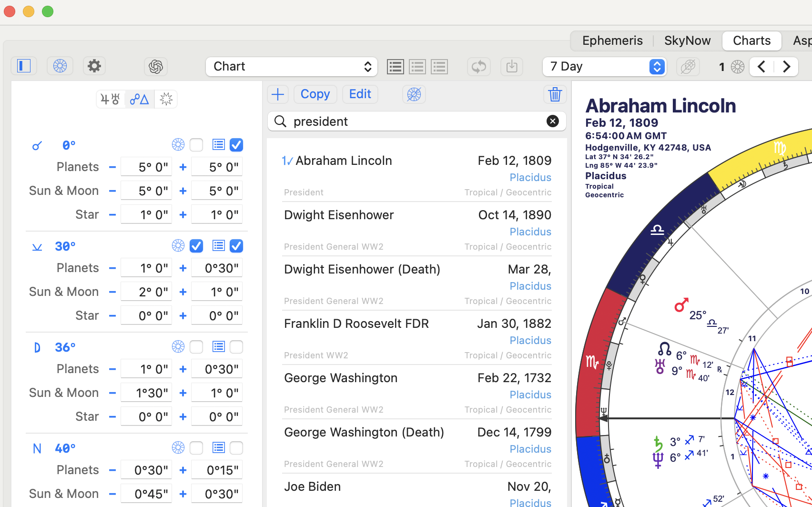Switch to the Ephemeris tab
This screenshot has height=507, width=812.
pos(612,41)
